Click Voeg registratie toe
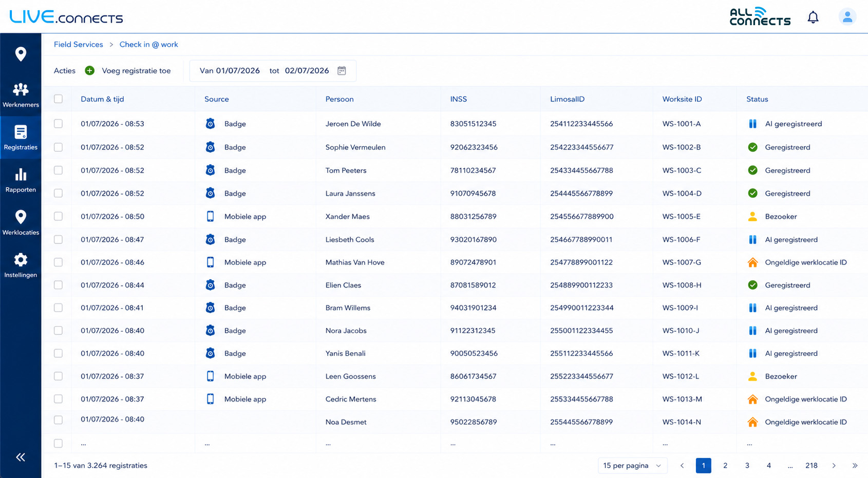The height and width of the screenshot is (478, 868). click(x=136, y=71)
